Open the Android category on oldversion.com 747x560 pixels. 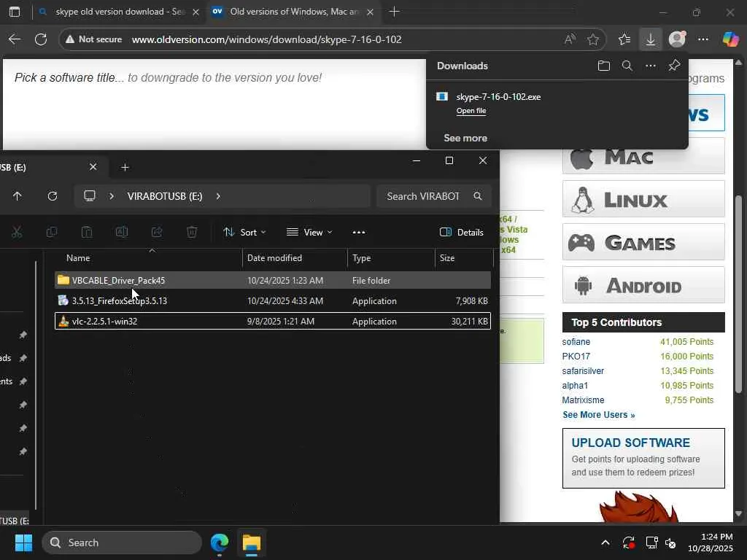pos(643,285)
